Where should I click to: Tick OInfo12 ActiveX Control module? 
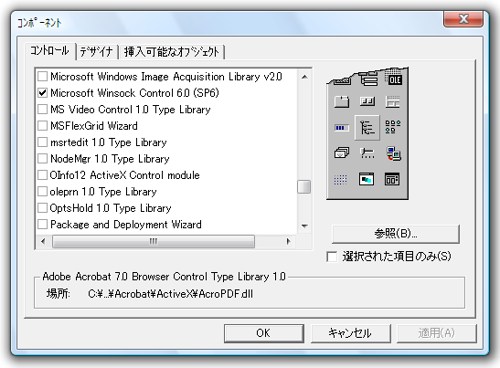(x=43, y=175)
